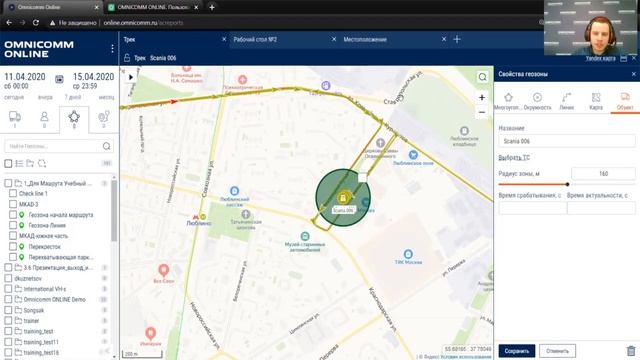Screen dimensions: 640x360
Task: Expand the Songsak folder
Action: (x=18, y=310)
